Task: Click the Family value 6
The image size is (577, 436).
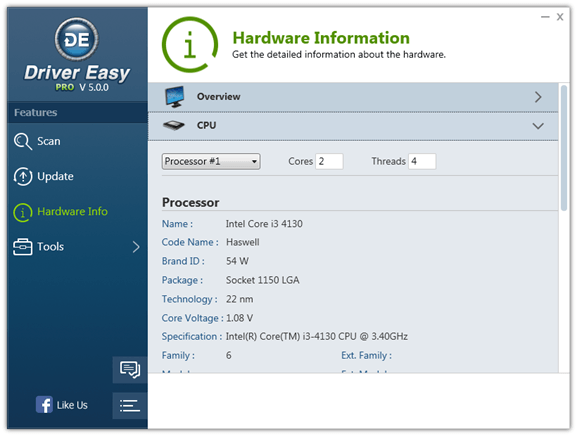Action: 229,355
